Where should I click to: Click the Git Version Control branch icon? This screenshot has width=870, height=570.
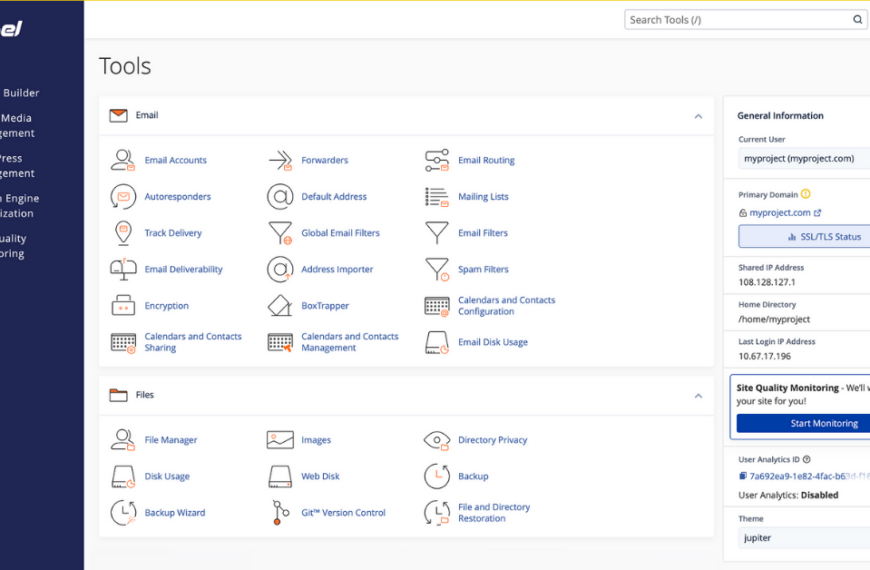[x=280, y=512]
